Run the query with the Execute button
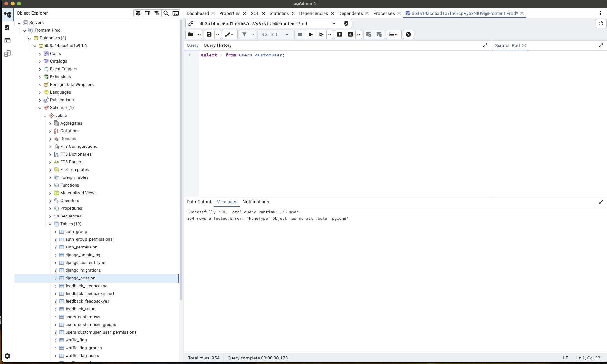Viewport: 607px width, 364px height. coord(311,35)
